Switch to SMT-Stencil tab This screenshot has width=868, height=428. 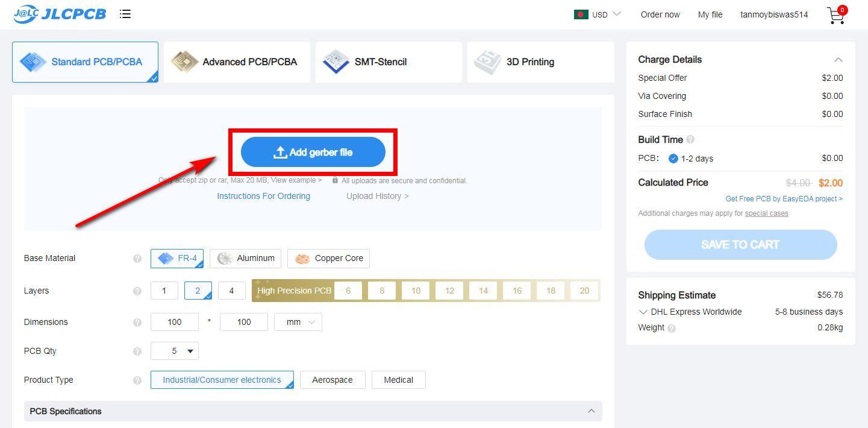389,62
